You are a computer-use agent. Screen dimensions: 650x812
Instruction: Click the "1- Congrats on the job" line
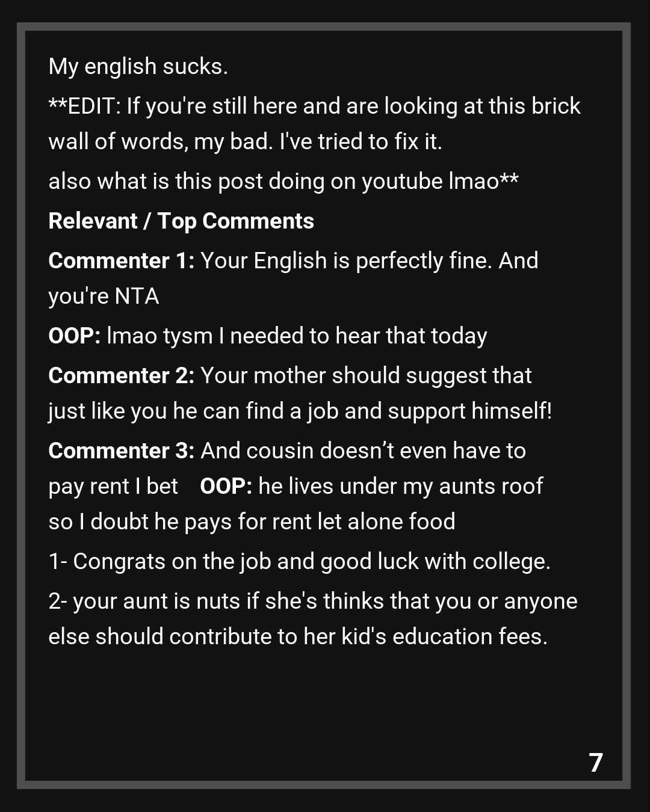[299, 562]
